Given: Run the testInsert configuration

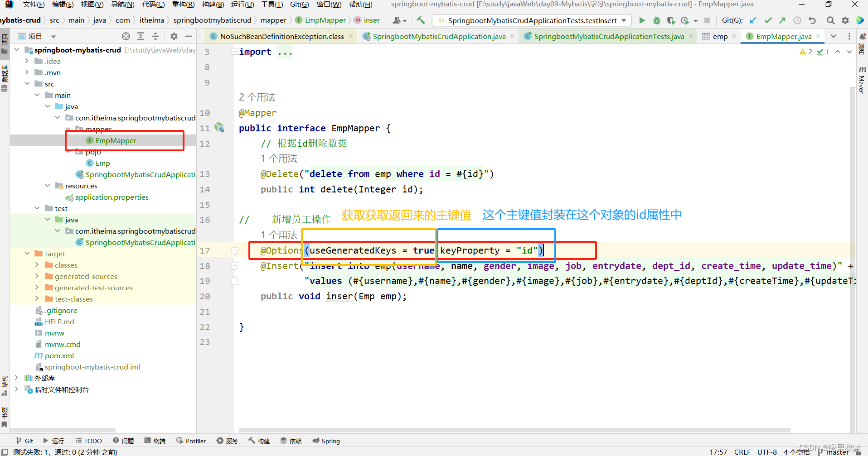Looking at the screenshot, I should (x=641, y=20).
